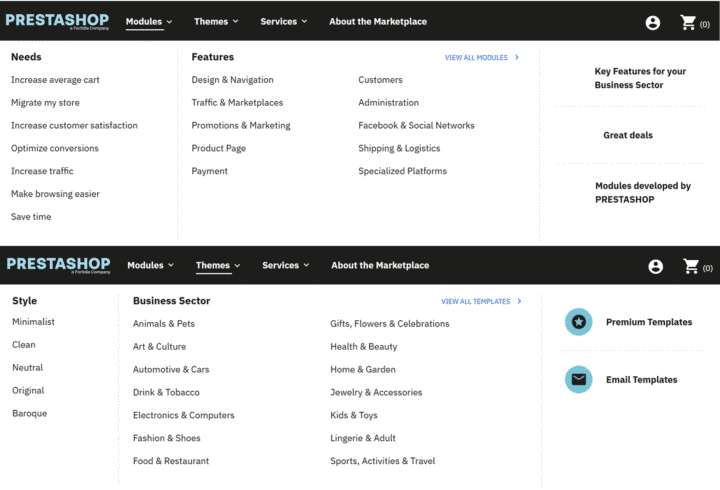
Task: Expand Services dropdown in the upper header
Action: point(284,22)
